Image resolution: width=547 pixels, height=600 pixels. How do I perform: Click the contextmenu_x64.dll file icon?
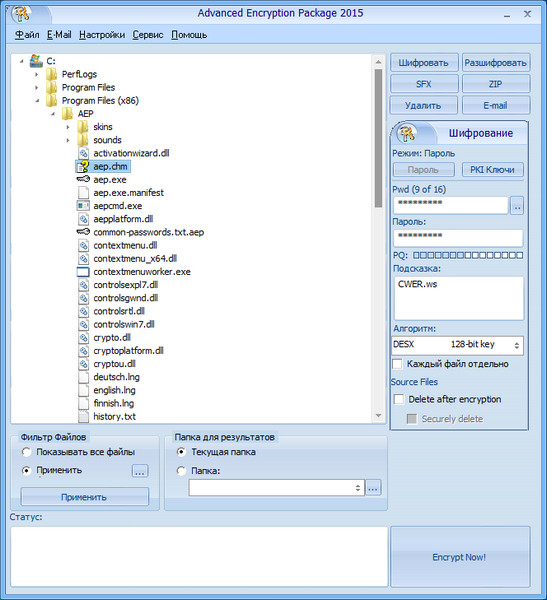83,259
